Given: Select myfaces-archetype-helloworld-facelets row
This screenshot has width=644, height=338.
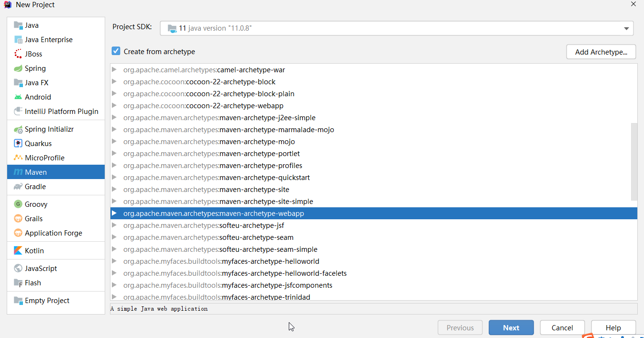Looking at the screenshot, I should tap(374, 273).
